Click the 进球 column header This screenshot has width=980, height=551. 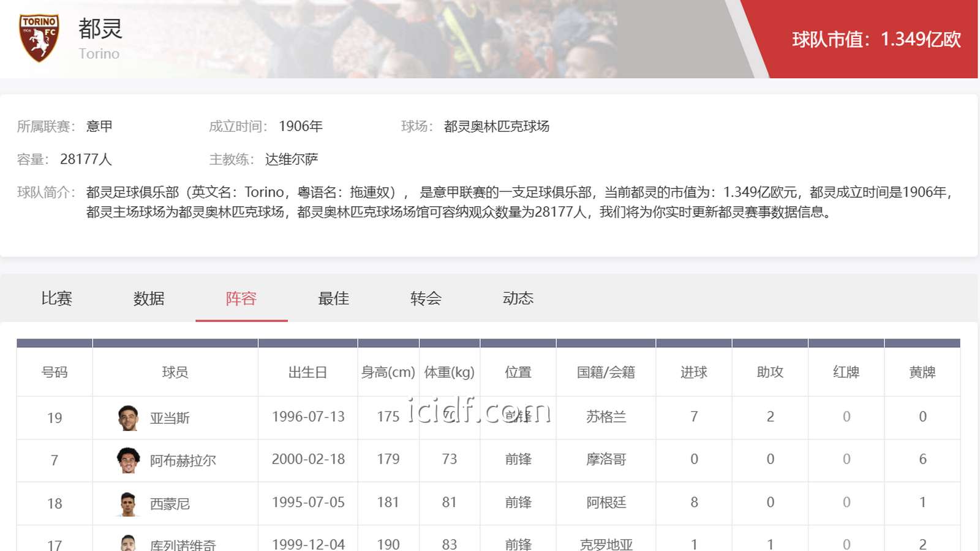click(694, 372)
